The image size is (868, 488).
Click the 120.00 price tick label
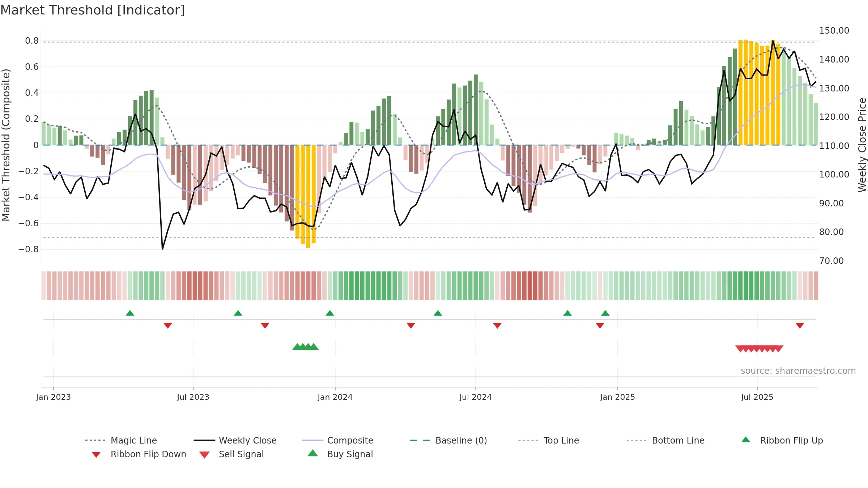[x=834, y=117]
